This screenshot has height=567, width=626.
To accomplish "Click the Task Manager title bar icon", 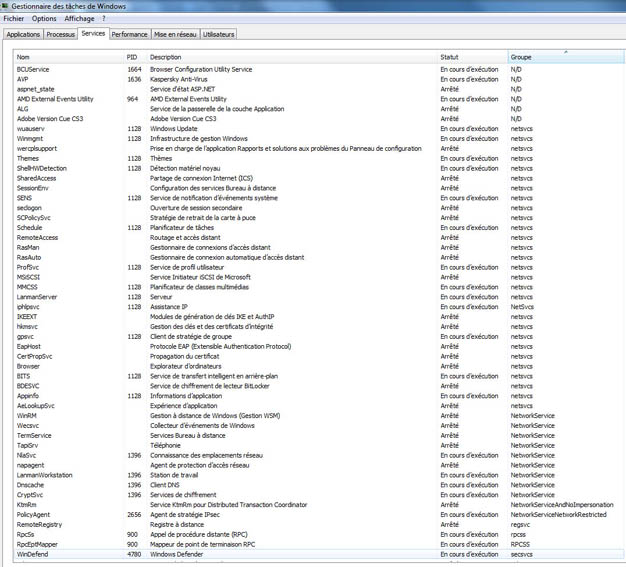I will (5, 6).
